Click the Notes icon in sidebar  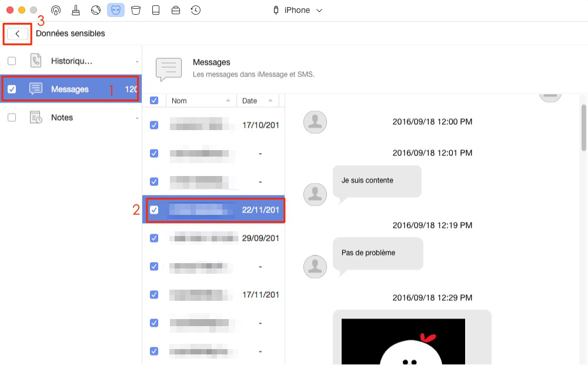[36, 117]
